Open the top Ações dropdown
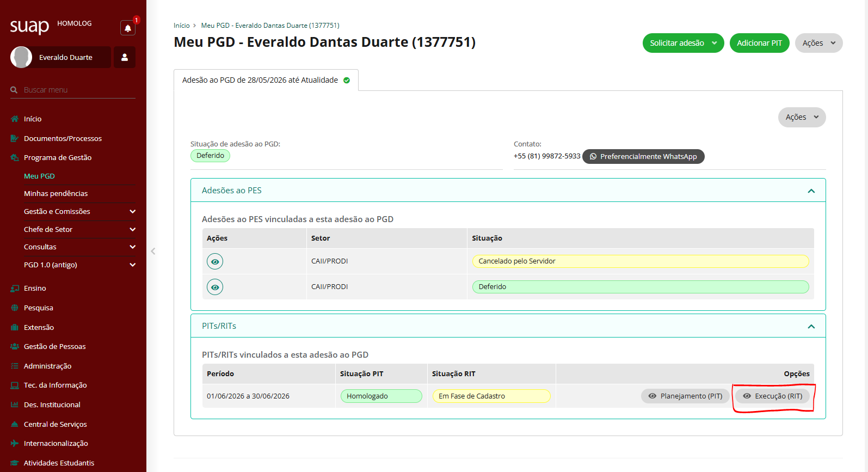 (x=818, y=43)
